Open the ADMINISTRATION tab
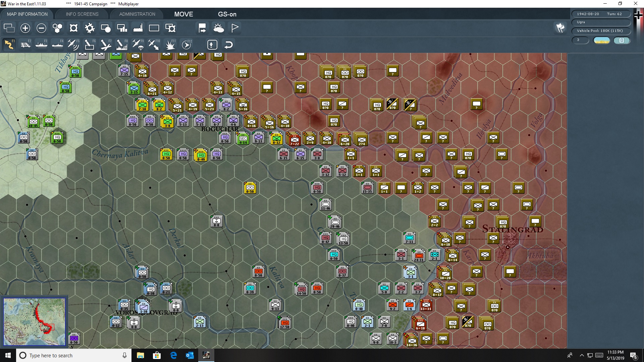 [x=137, y=14]
